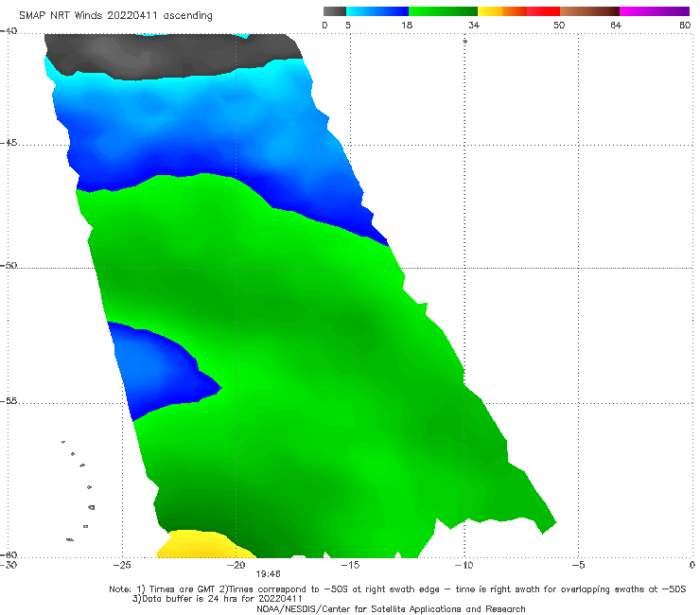The image size is (700, 615).
Task: Click the latitude axis label '-45'
Action: pyautogui.click(x=9, y=143)
